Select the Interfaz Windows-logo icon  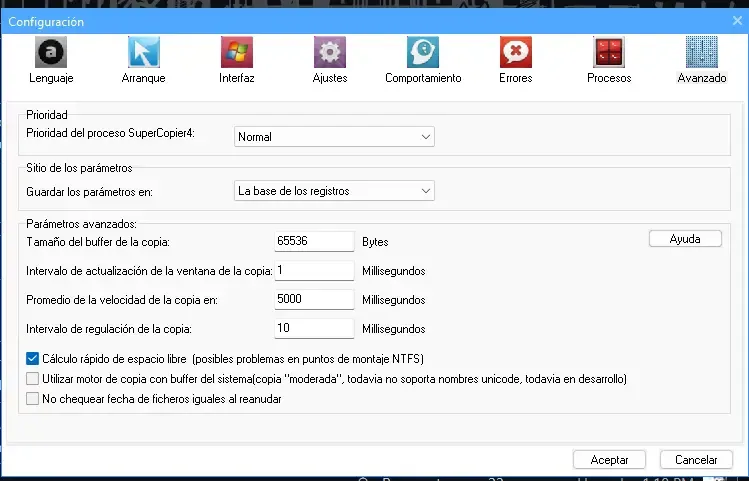(x=236, y=52)
